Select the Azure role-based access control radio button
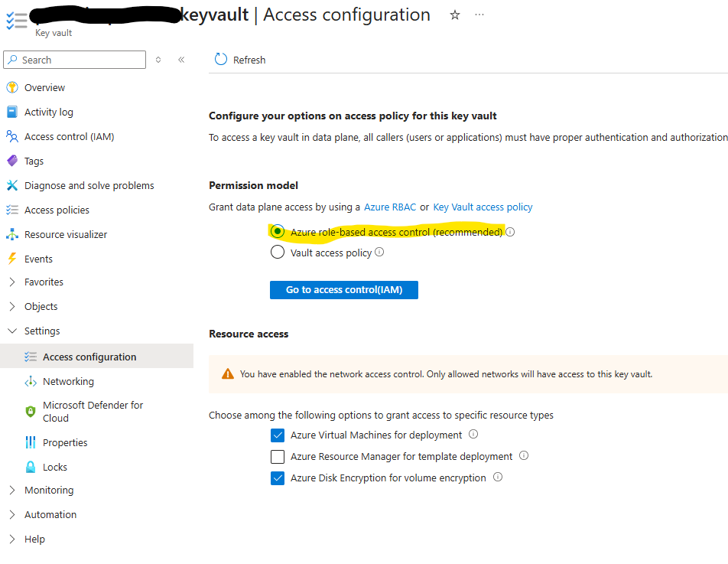728x564 pixels. [x=277, y=231]
